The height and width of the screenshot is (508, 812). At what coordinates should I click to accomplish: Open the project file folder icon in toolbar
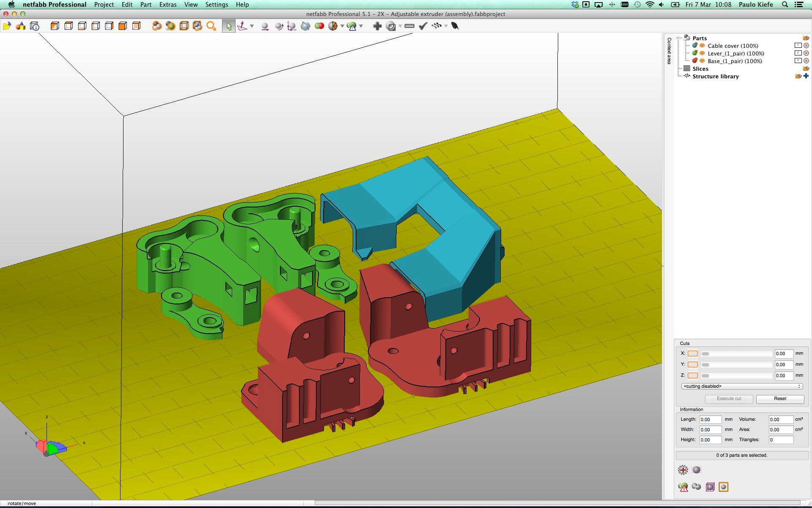[x=7, y=26]
